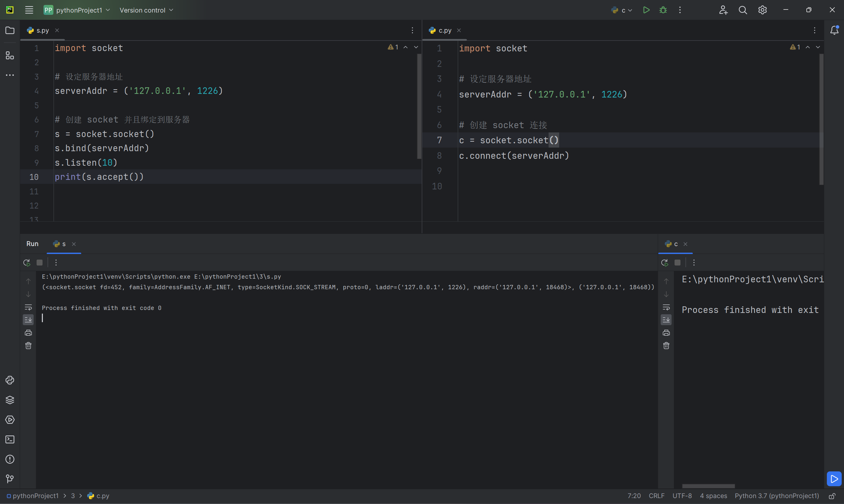Run the 'c' configuration
Viewport: 844px width, 504px height.
pyautogui.click(x=646, y=10)
